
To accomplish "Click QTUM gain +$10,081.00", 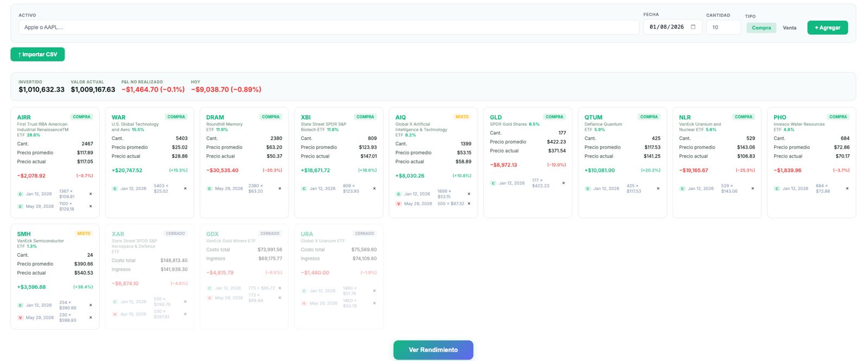I will (599, 170).
